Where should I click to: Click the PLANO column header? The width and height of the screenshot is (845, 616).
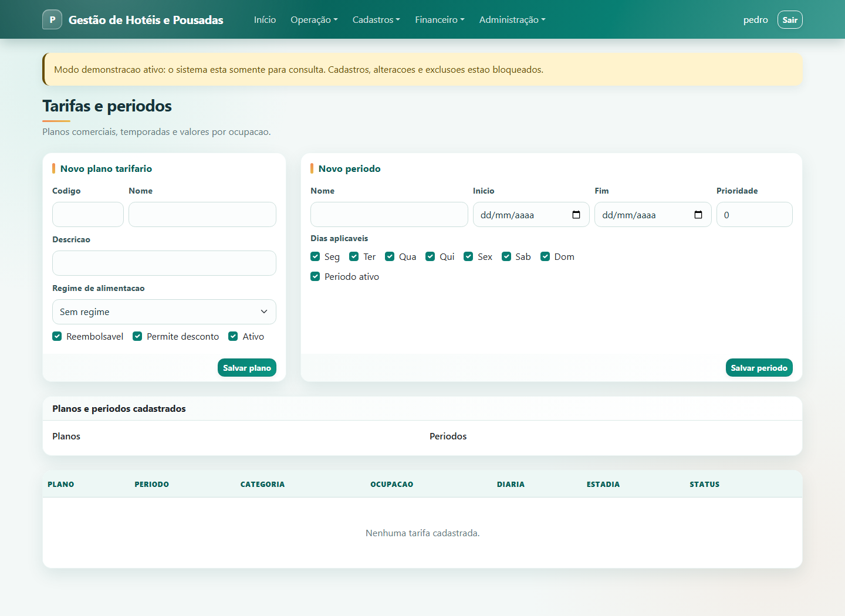point(61,484)
